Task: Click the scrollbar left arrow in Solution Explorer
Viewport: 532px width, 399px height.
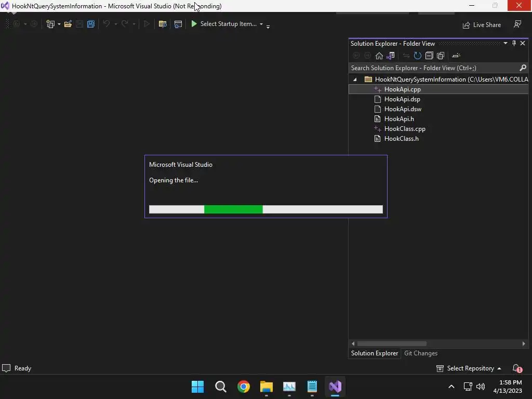Action: 353,344
